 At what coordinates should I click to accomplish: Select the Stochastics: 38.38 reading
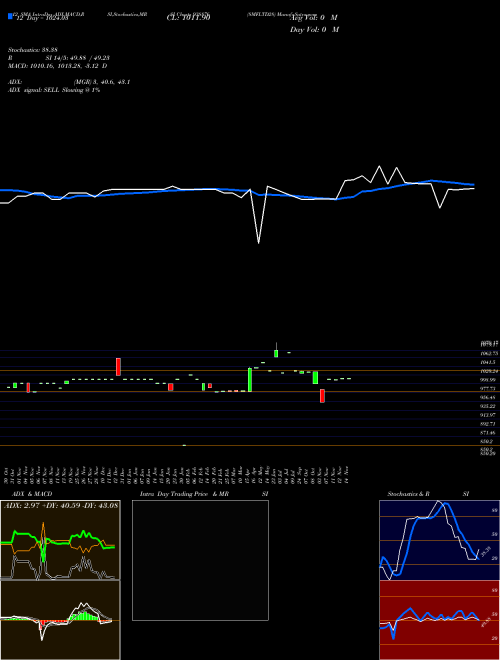33,50
